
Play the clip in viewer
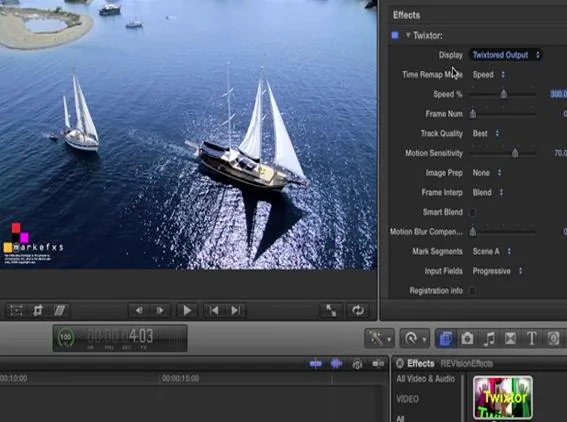point(187,310)
